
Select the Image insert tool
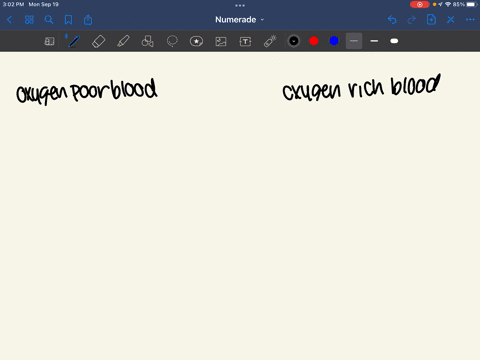tap(221, 41)
